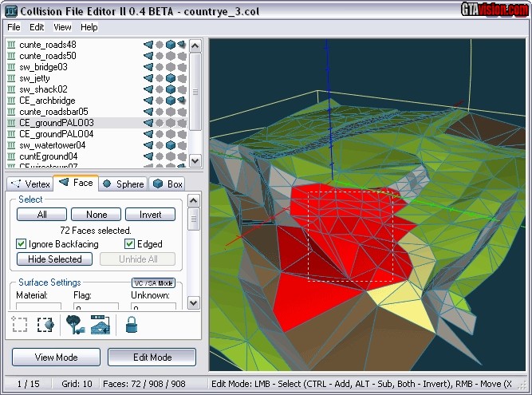Open the File menu
The image size is (532, 395).
pyautogui.click(x=14, y=27)
